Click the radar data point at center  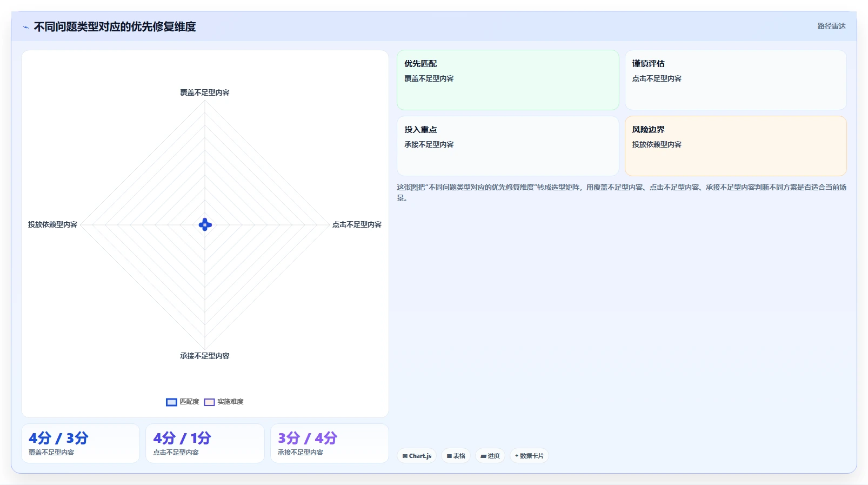point(205,224)
